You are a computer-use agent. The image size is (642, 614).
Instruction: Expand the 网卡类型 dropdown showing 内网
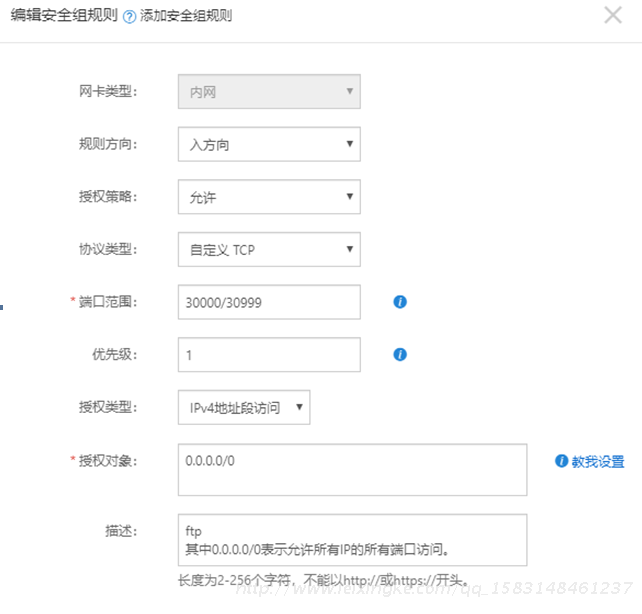pos(268,92)
